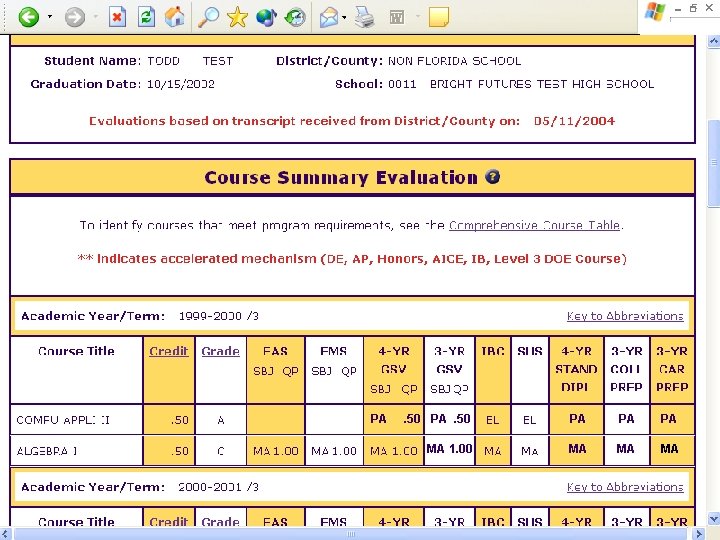Select the ALGEBRA I course title
The width and height of the screenshot is (720, 540).
47,451
